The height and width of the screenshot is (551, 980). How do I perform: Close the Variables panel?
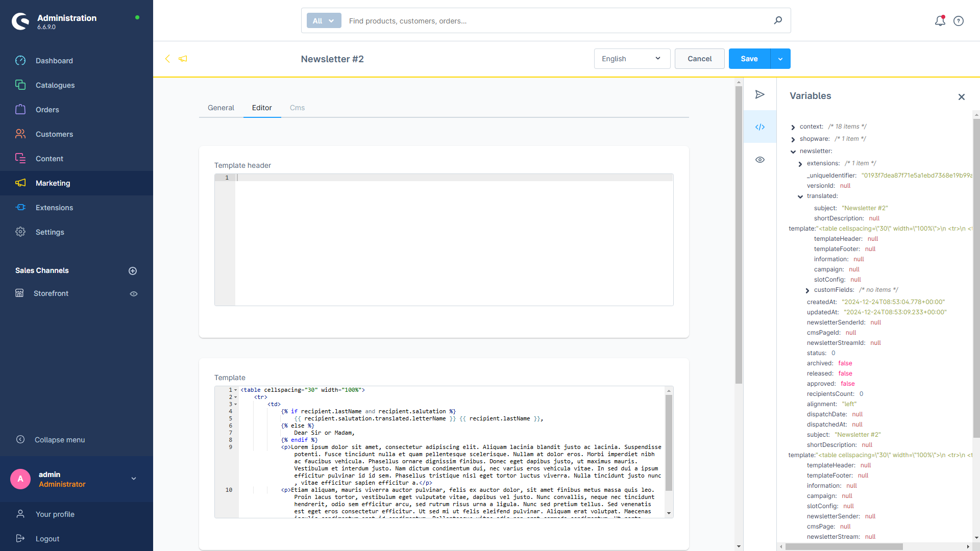click(x=962, y=97)
